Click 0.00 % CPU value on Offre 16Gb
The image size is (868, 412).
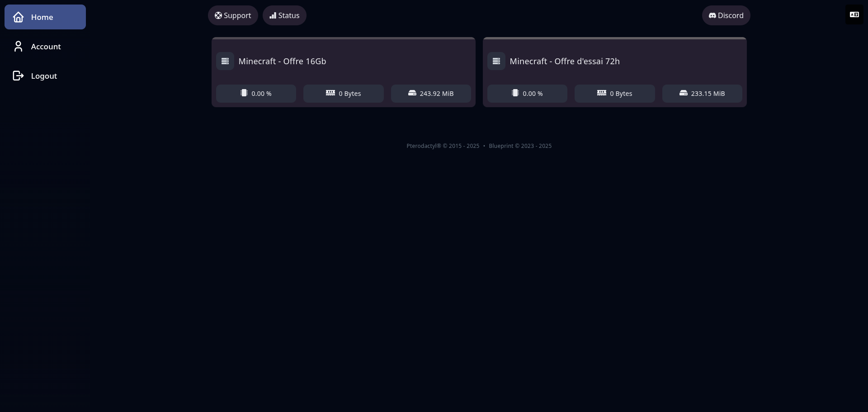[x=261, y=94]
